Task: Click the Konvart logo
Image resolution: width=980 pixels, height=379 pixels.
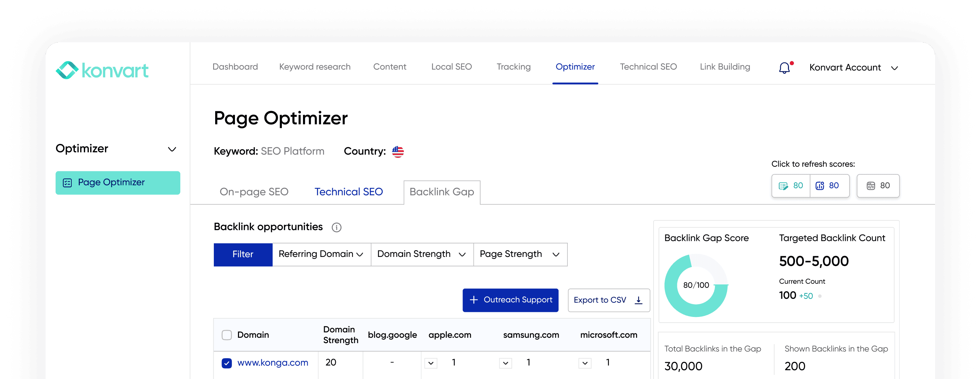Action: click(102, 70)
